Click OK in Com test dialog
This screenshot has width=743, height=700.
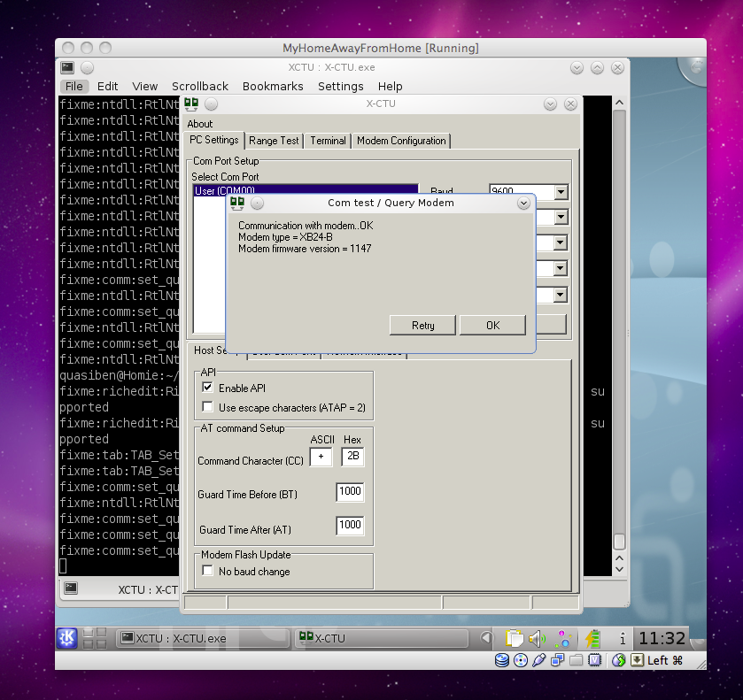coord(492,326)
